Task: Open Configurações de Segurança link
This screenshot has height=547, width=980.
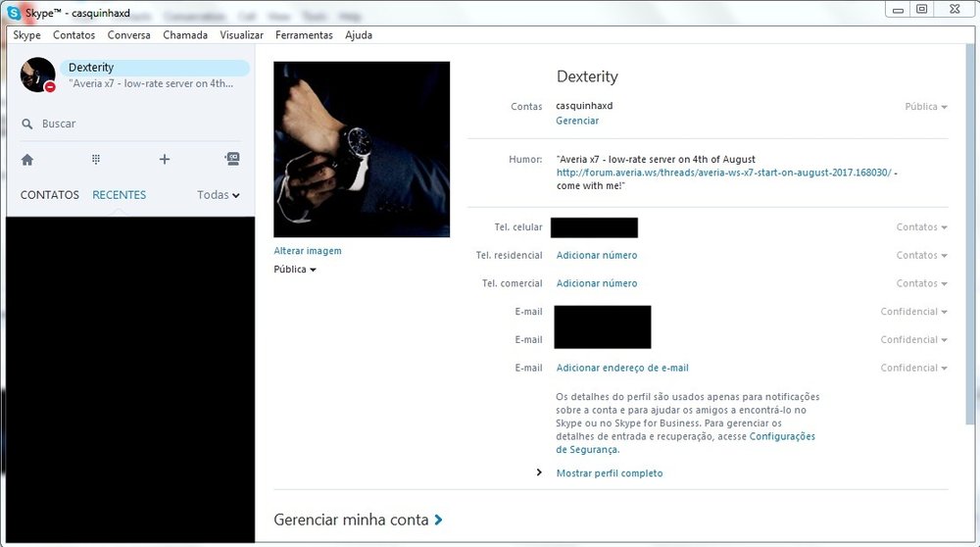Action: (782, 436)
